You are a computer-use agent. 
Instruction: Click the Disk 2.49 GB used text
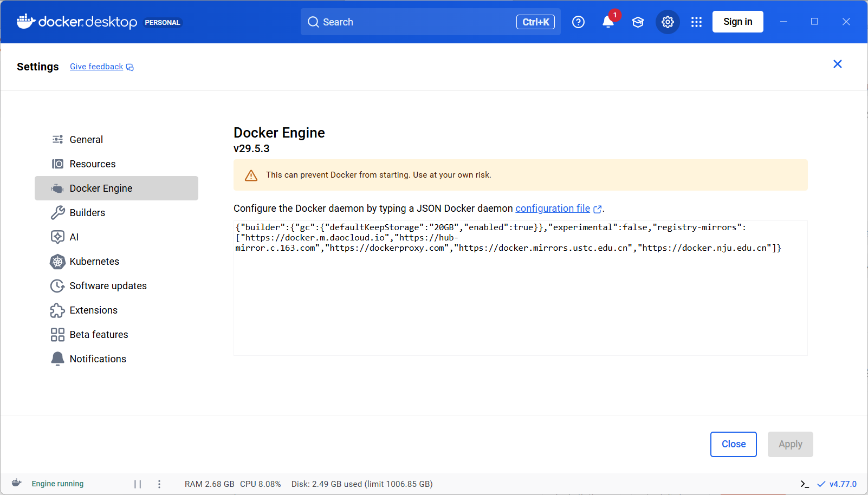click(x=362, y=484)
